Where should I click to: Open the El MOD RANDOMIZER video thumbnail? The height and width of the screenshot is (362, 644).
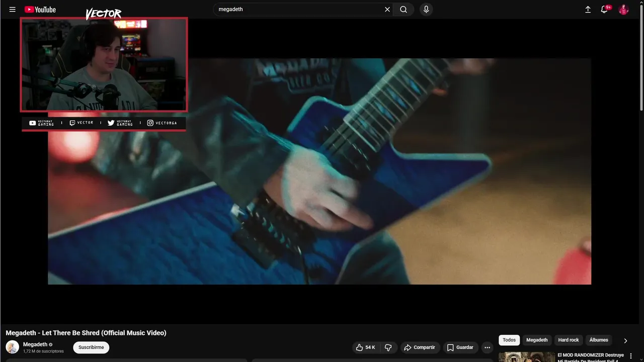tap(527, 357)
